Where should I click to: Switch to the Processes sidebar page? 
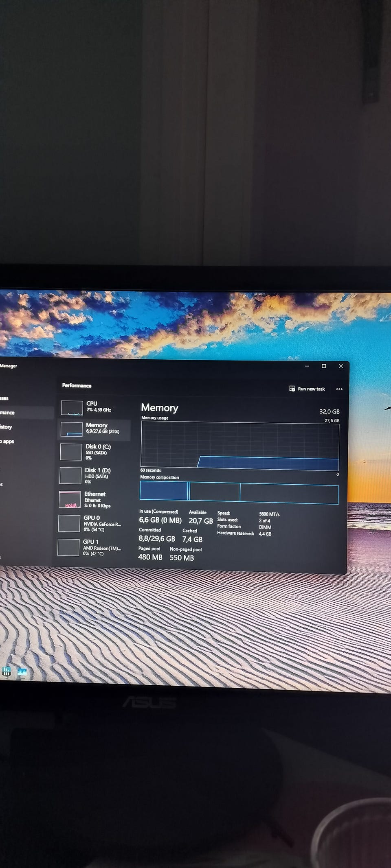coord(4,398)
